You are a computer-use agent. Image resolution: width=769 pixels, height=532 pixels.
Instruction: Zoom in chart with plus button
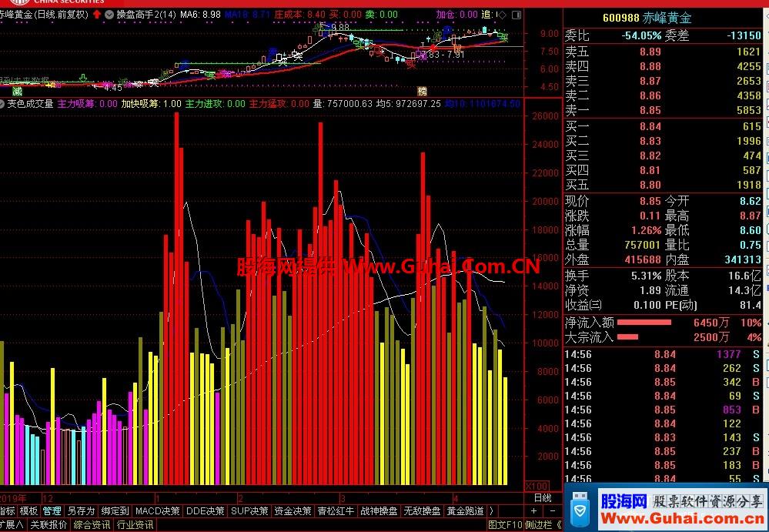[x=534, y=511]
